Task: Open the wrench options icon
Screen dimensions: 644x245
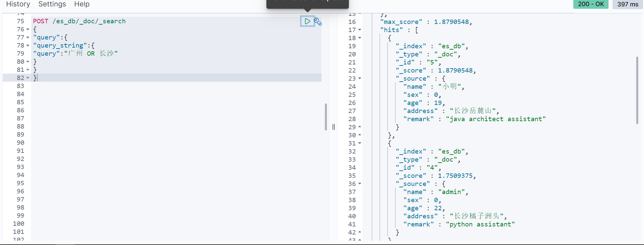Action: point(318,22)
